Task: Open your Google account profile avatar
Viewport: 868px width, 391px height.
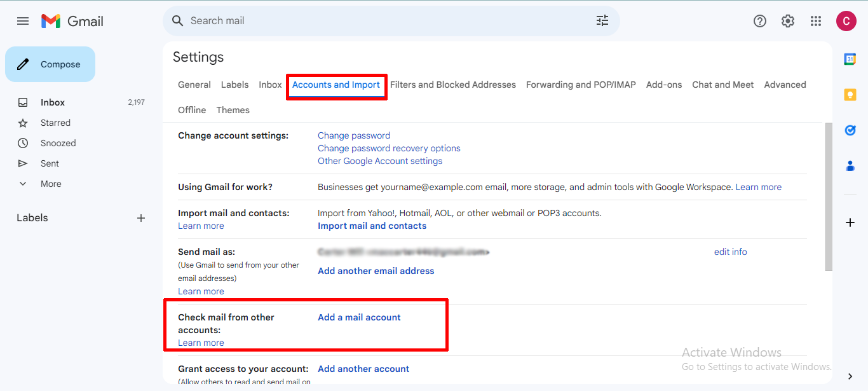Action: click(846, 20)
